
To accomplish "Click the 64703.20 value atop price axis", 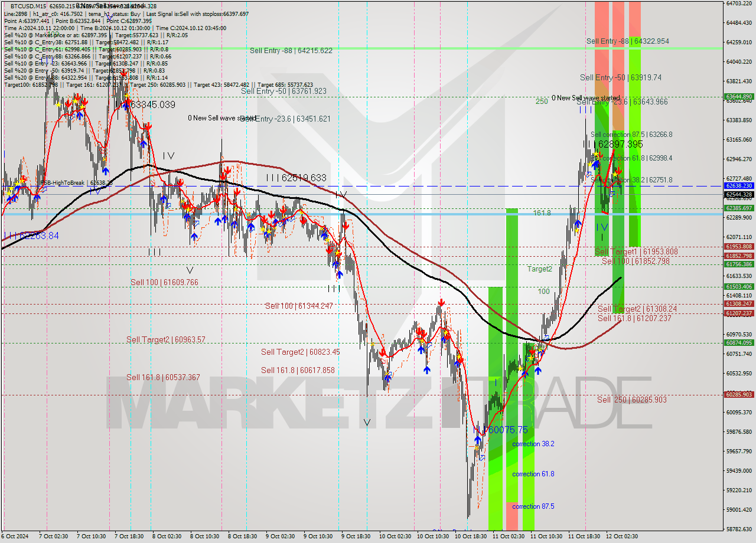I will [x=739, y=3].
